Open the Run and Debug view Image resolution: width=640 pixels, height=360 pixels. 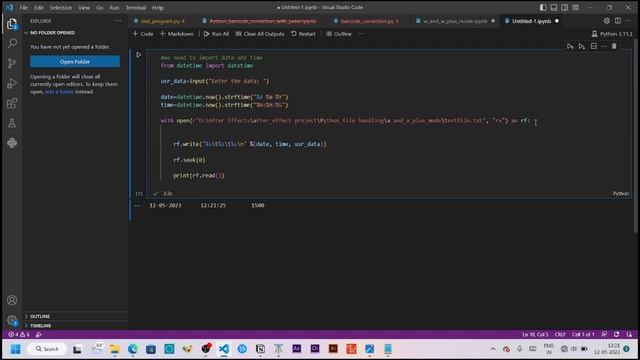(12, 83)
